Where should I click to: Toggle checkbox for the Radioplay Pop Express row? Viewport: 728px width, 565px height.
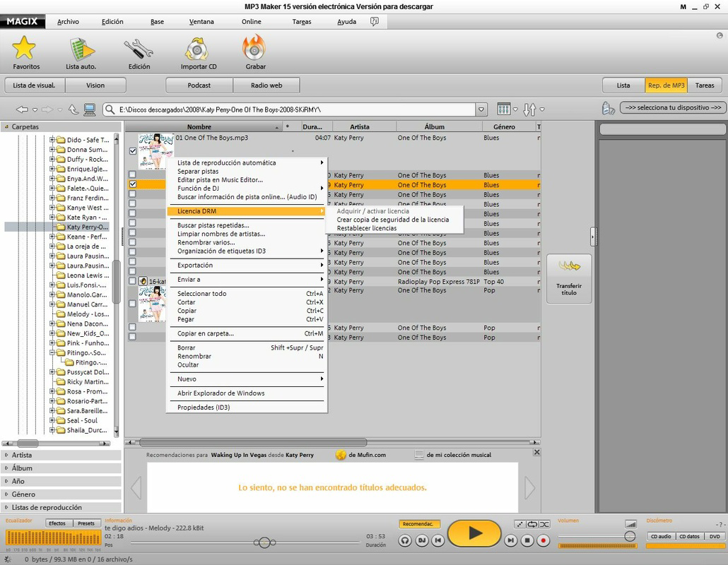pos(133,281)
